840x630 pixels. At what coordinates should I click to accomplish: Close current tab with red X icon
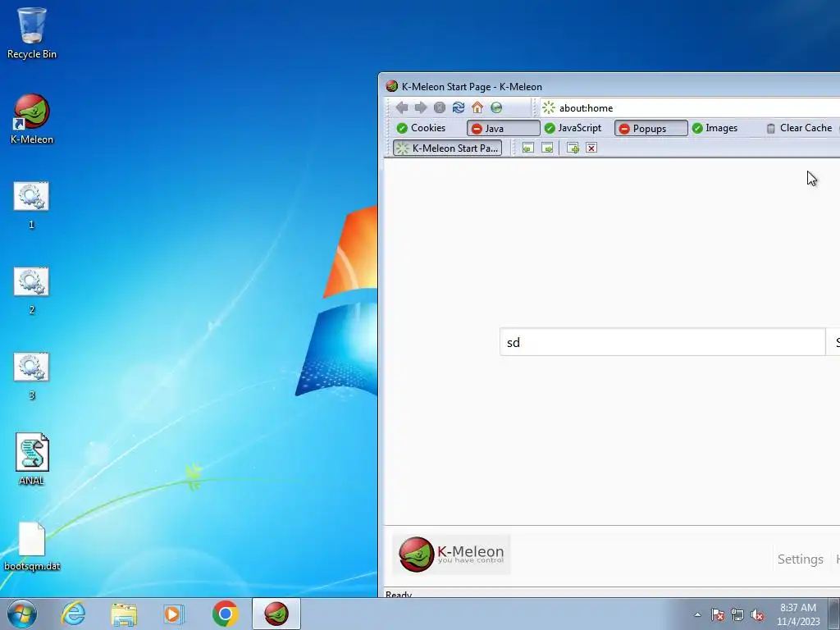(591, 148)
